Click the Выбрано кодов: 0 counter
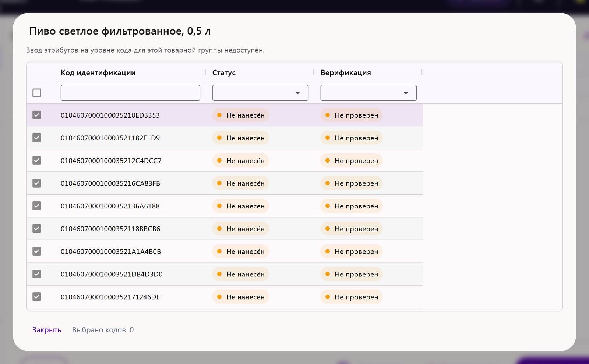The image size is (589, 364). [x=103, y=330]
